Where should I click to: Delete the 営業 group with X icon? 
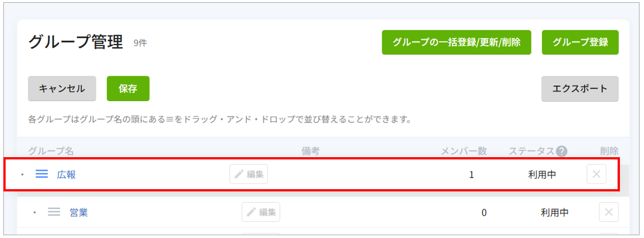[x=609, y=212]
